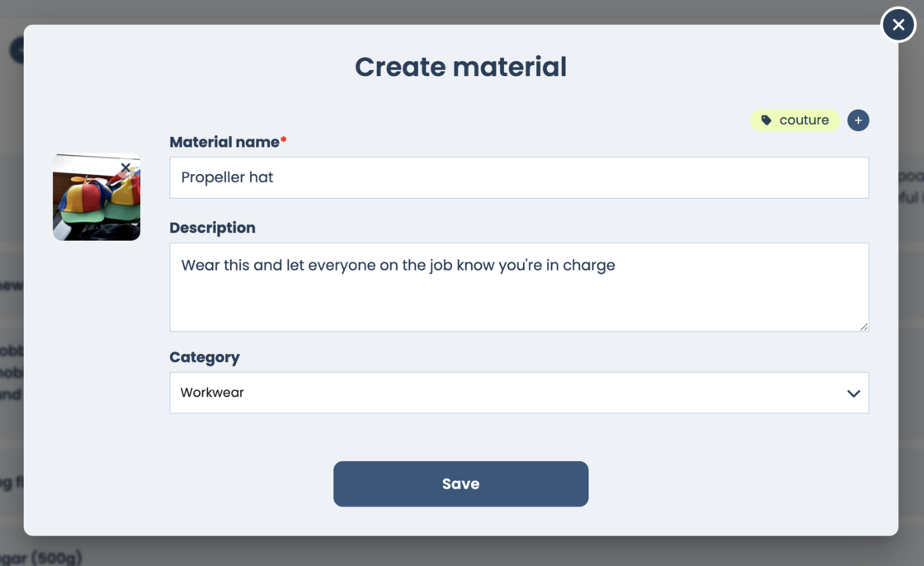Click inside the Description text area
924x566 pixels.
518,297
